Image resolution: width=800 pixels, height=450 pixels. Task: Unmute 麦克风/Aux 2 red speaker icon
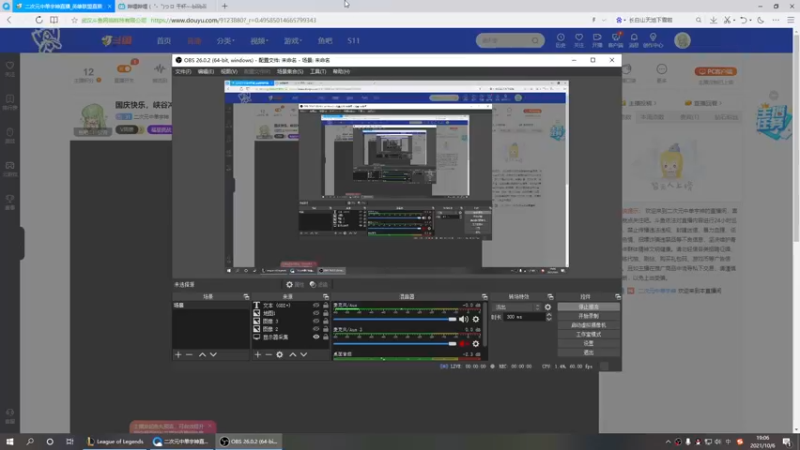tap(463, 344)
